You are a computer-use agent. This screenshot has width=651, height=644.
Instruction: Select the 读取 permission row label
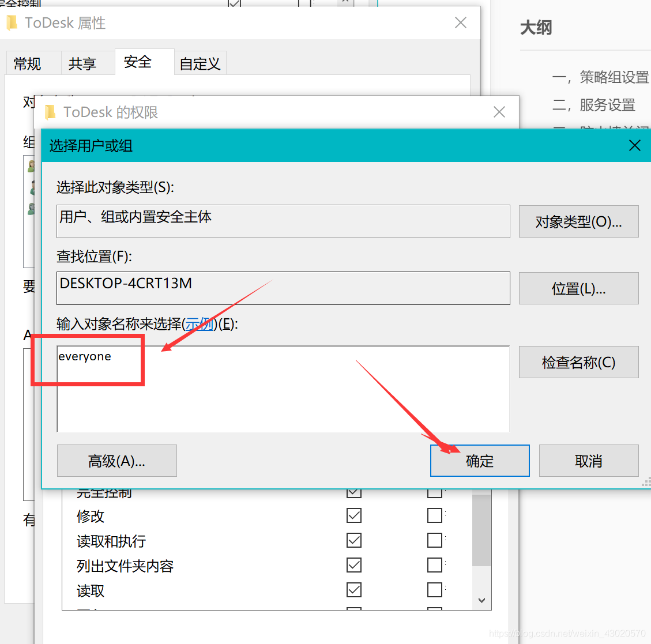coord(91,591)
